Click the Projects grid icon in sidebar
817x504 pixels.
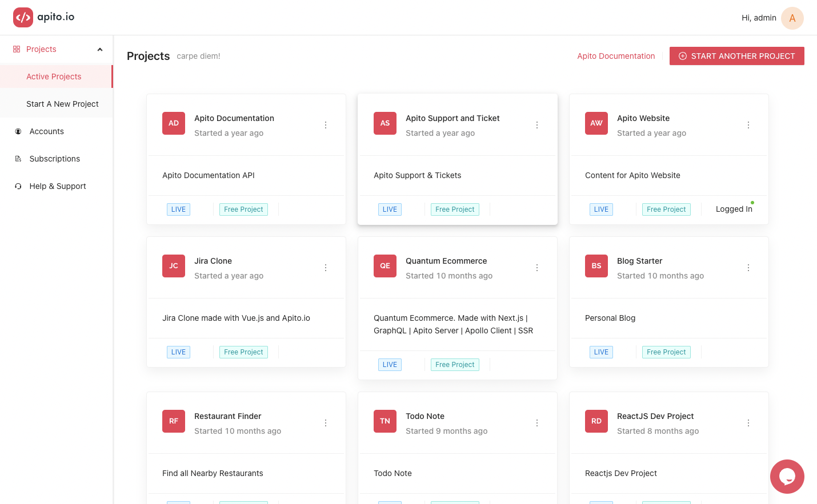[17, 49]
